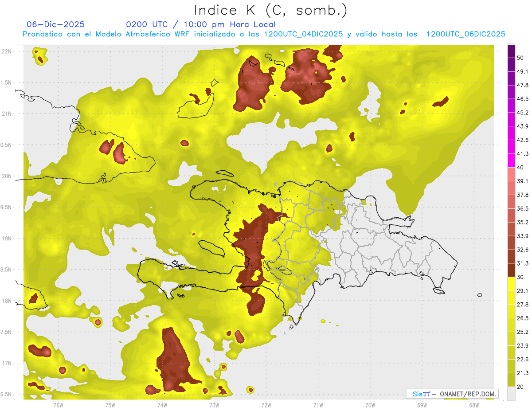Screen dimensions: 532x411
Task: Pick the '68W' longitude axis label
Action: coord(474,405)
